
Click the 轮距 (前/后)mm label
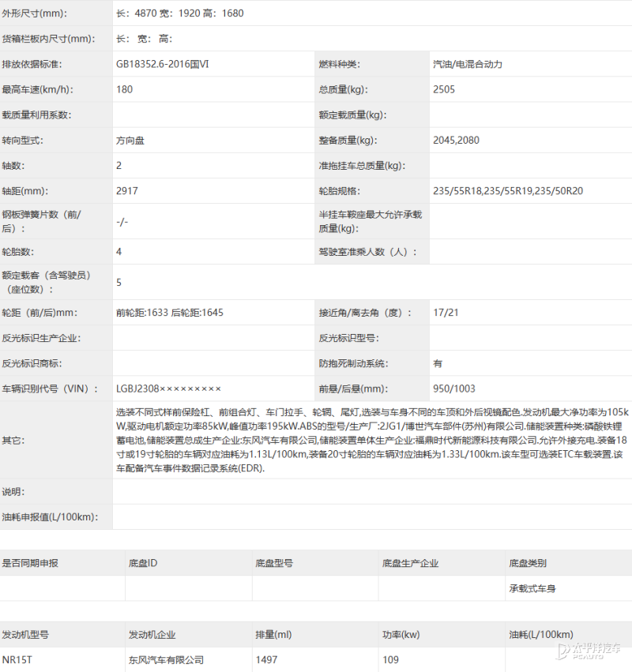point(39,313)
